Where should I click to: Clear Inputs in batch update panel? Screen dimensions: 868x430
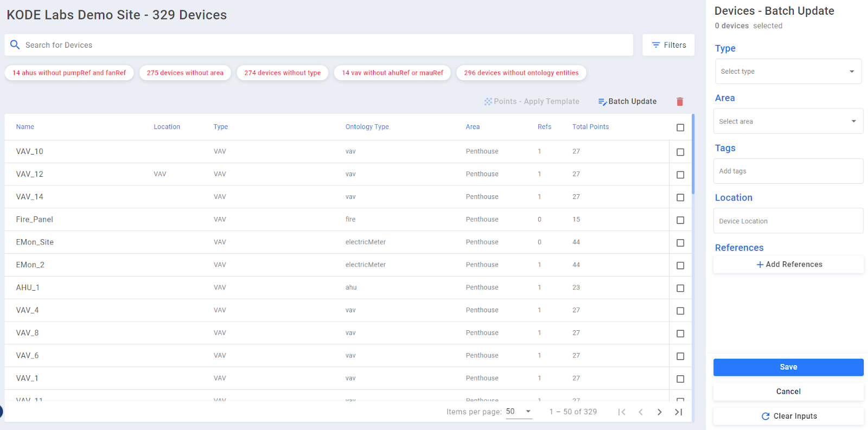[x=788, y=416]
